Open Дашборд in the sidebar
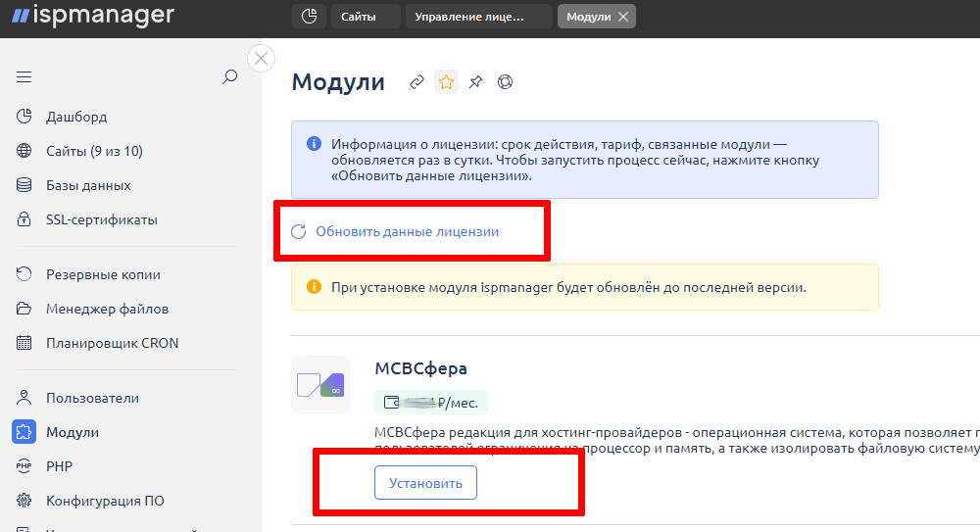980x532 pixels. pyautogui.click(x=76, y=117)
